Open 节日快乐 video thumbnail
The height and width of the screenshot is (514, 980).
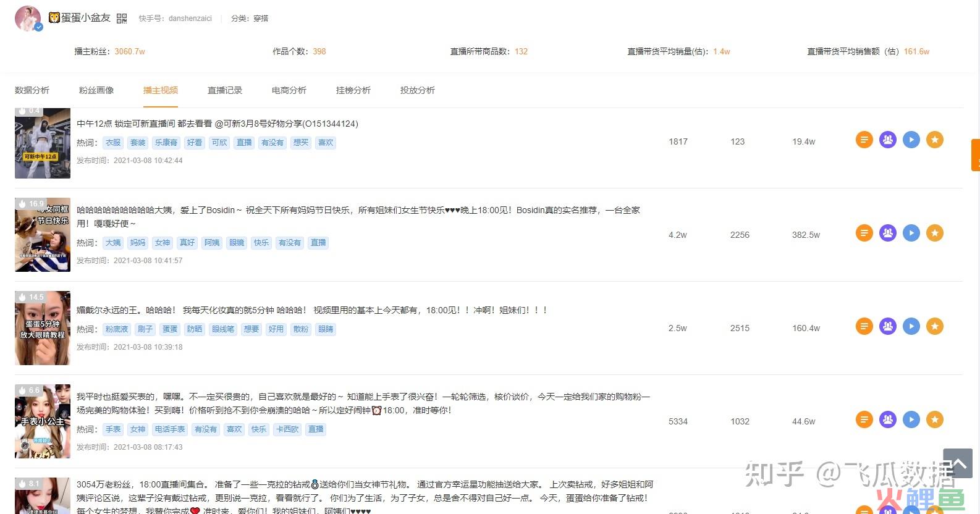point(43,235)
